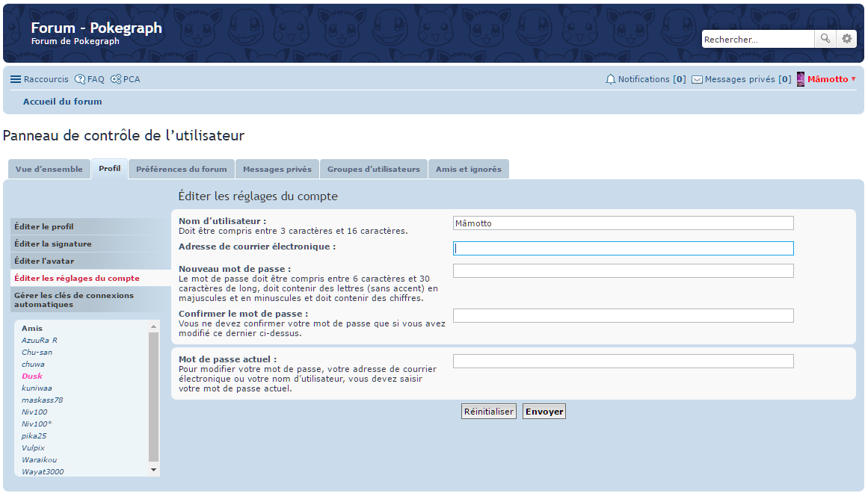Viewport: 868px width, 496px height.
Task: Open private messages envelope icon
Action: [697, 79]
